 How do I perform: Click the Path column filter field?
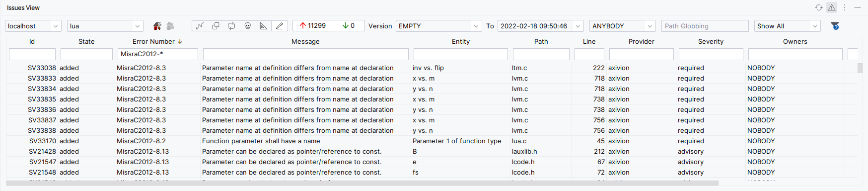coord(541,54)
